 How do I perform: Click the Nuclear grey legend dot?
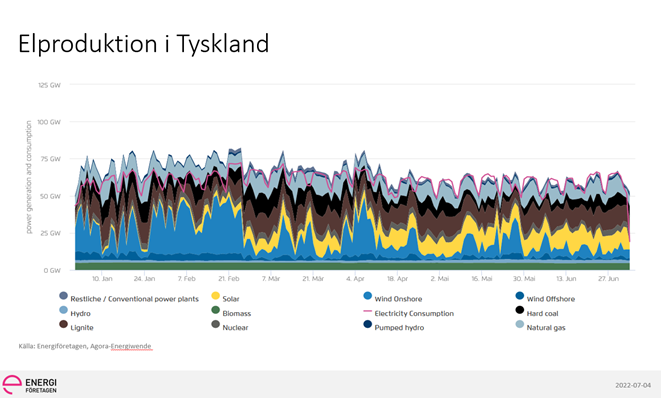tap(215, 324)
